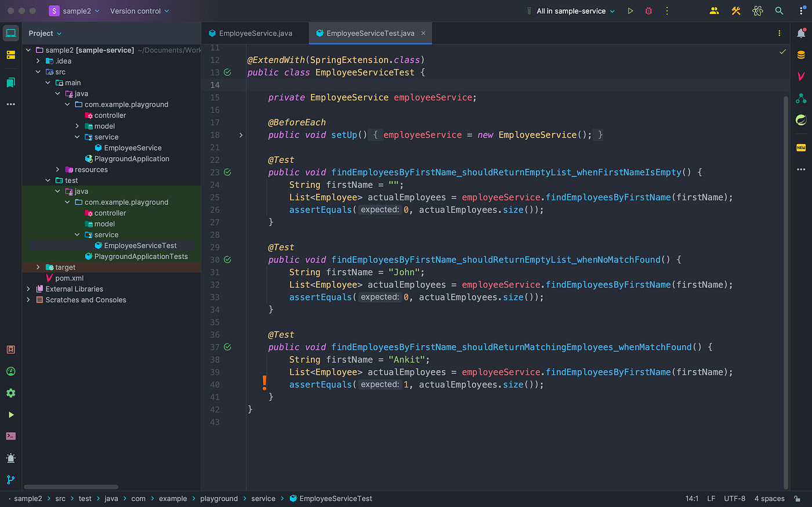Run the project with the green play button

(630, 10)
